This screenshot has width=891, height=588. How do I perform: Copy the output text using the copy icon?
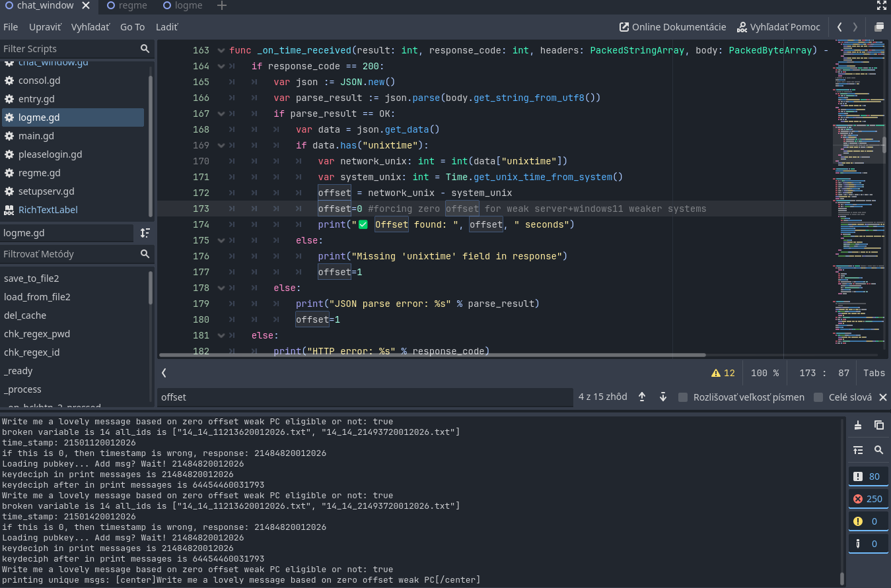[878, 425]
